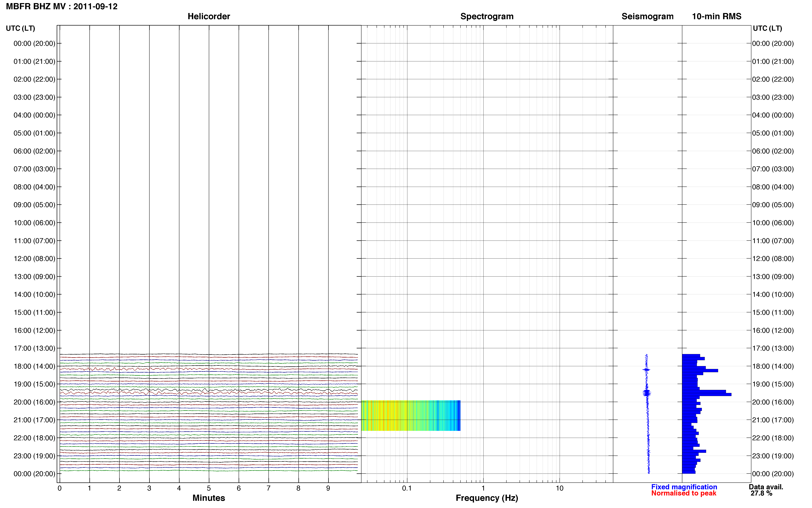Click the '10-min RMS' column heading

717,16
